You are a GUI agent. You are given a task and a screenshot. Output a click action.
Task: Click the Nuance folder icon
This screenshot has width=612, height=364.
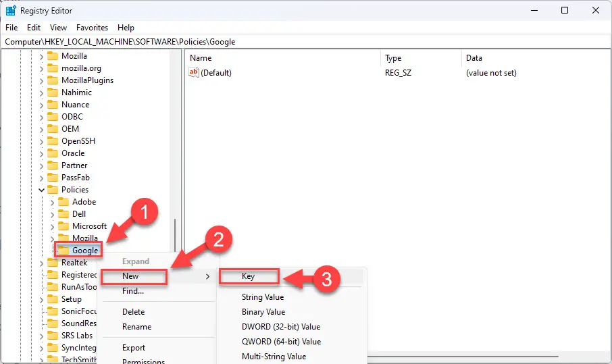pyautogui.click(x=53, y=105)
